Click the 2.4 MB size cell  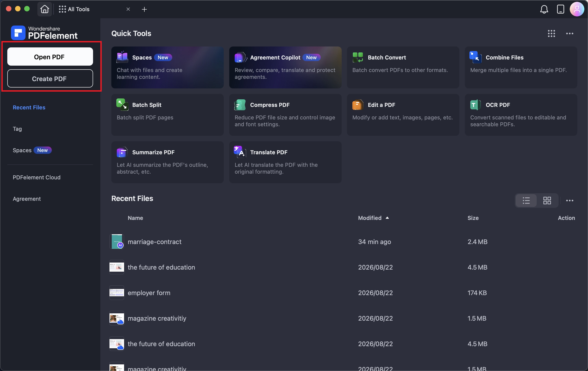(x=477, y=242)
